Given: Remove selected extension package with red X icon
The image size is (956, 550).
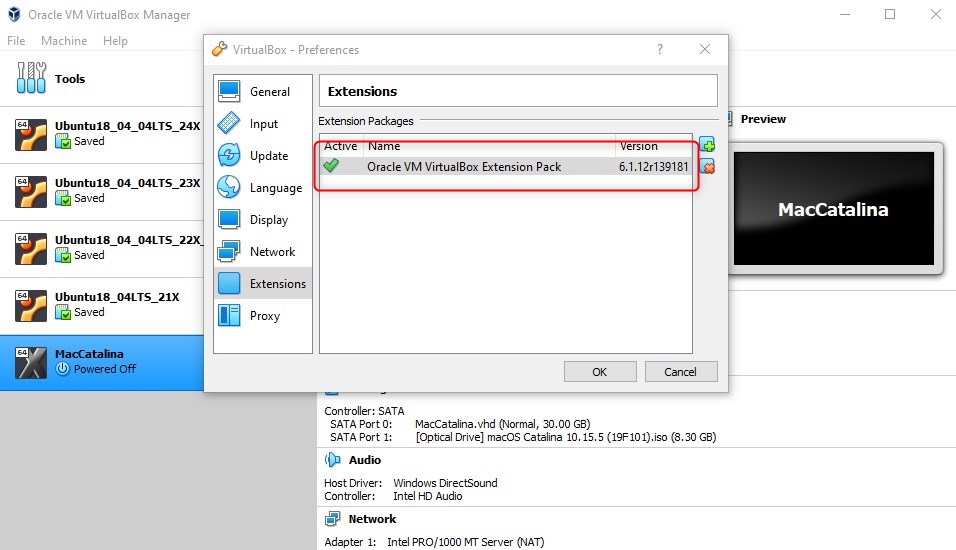Looking at the screenshot, I should (x=707, y=166).
